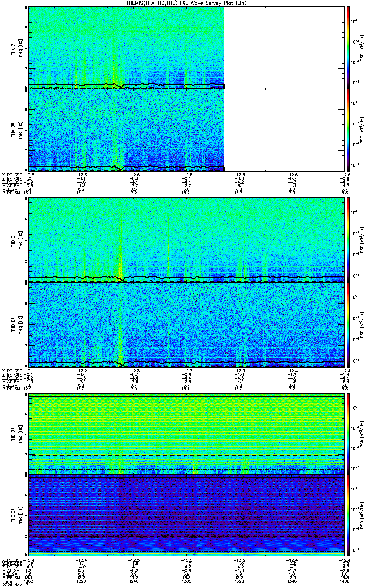Click the 'THD BII freq [Hz]' axis label
This screenshot has width=368, height=588.
click(x=16, y=324)
